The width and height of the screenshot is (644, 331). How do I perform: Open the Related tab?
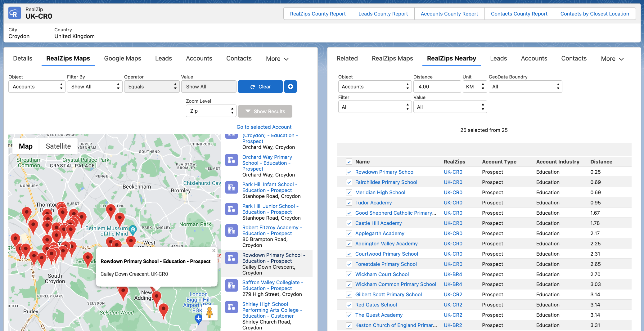coord(347,58)
